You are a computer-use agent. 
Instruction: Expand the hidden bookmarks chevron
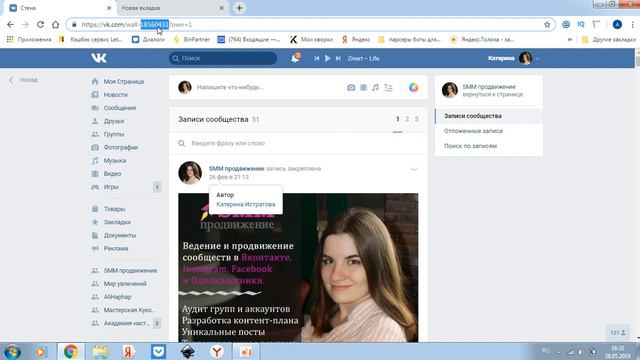click(570, 40)
